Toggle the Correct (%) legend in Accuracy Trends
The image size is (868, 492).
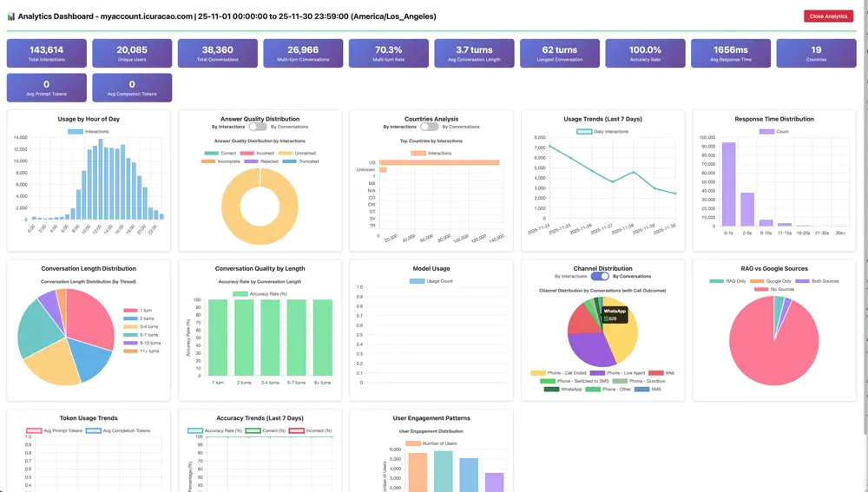click(x=266, y=430)
